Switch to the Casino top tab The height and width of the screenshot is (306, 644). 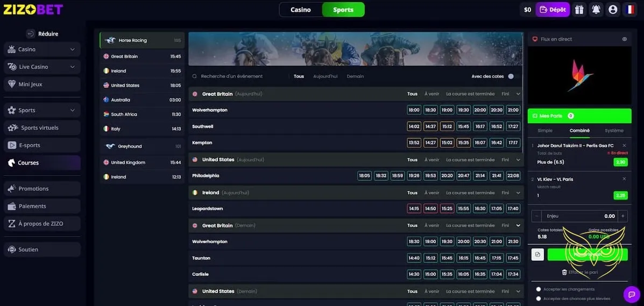(x=301, y=10)
